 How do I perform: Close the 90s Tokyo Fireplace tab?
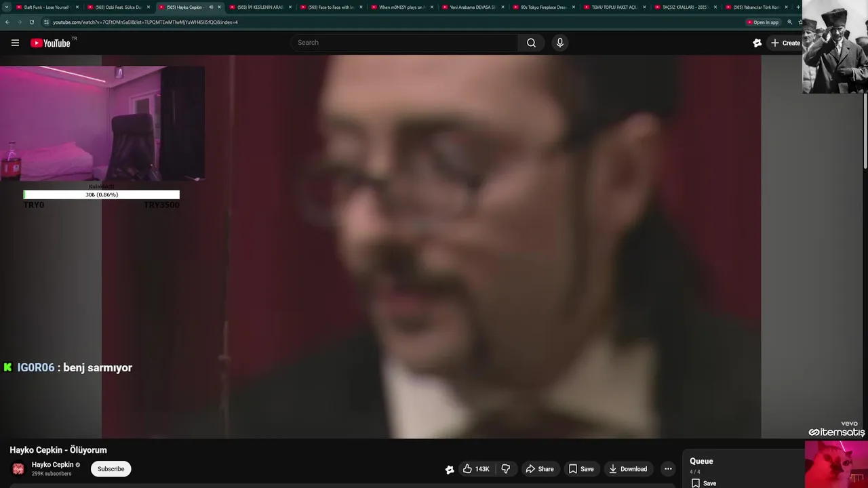574,7
